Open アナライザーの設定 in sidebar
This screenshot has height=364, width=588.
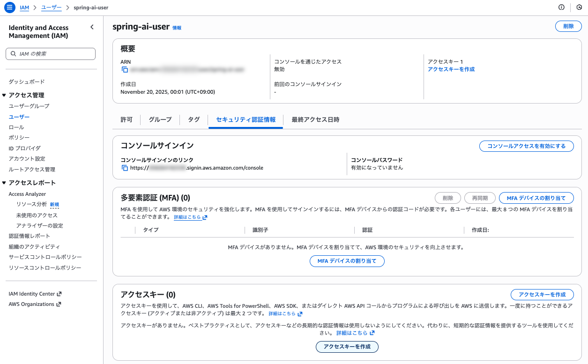(x=40, y=225)
